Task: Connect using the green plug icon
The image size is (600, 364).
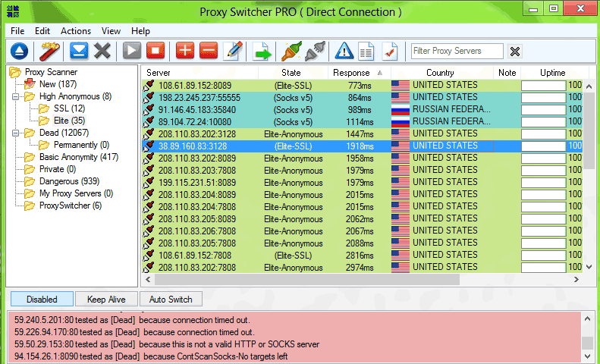Action: tap(291, 51)
